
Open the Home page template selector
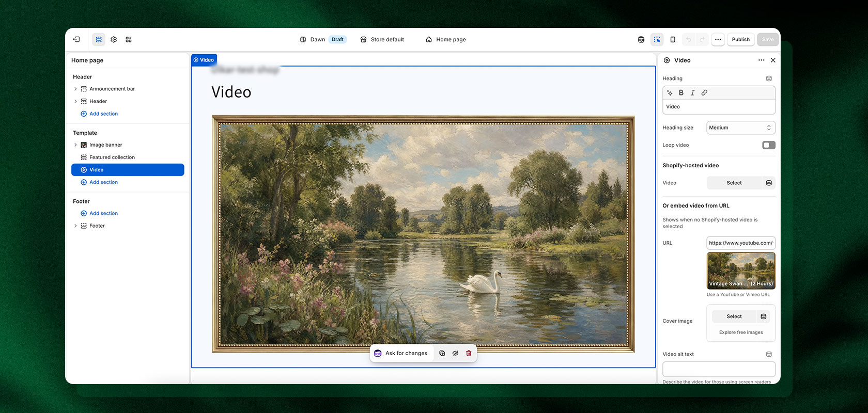[x=446, y=39]
